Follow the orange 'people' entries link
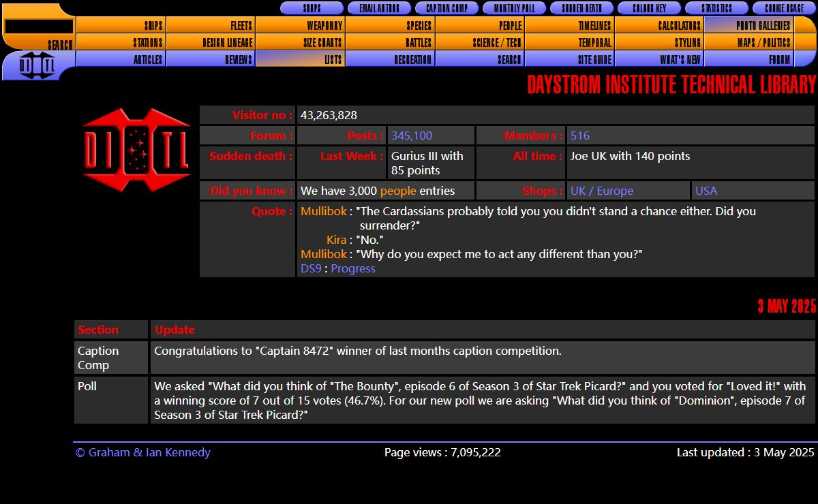 (x=398, y=191)
